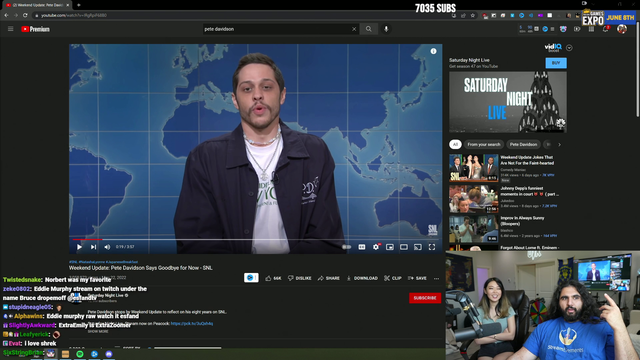This screenshot has width=640, height=360.
Task: Buy Saturday Night Live season 47
Action: click(556, 63)
